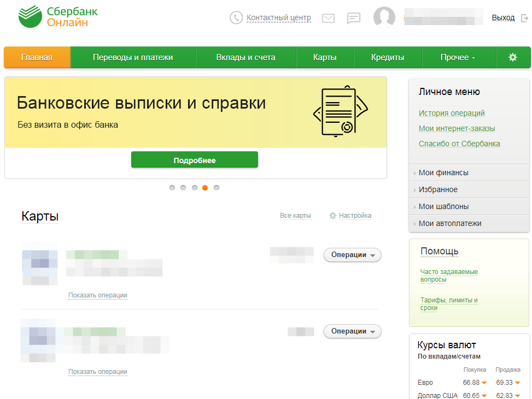Open Часто задаваемые вопросы help link
Image resolution: width=532 pixels, height=399 pixels.
[449, 276]
